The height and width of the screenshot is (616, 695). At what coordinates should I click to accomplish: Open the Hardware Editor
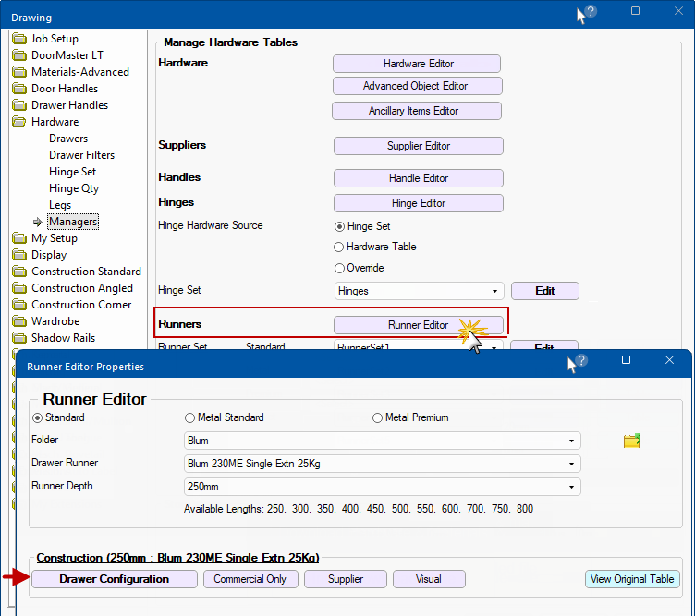pos(417,64)
